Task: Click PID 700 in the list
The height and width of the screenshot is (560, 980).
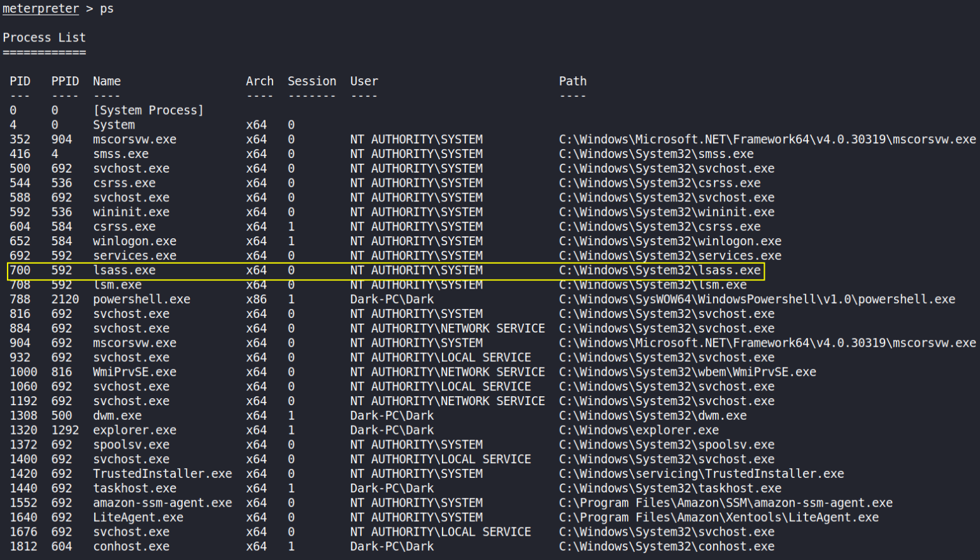Action: point(20,270)
